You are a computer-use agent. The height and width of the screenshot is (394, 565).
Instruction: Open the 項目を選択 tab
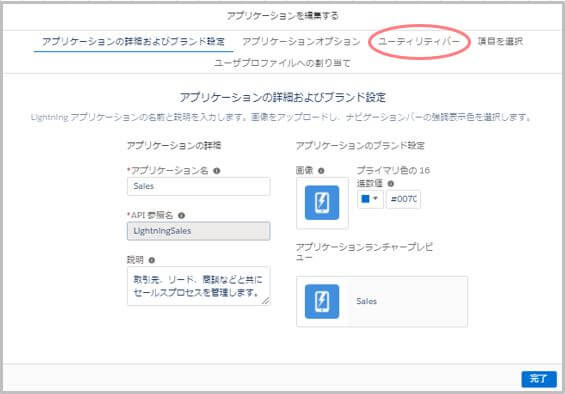[x=500, y=41]
